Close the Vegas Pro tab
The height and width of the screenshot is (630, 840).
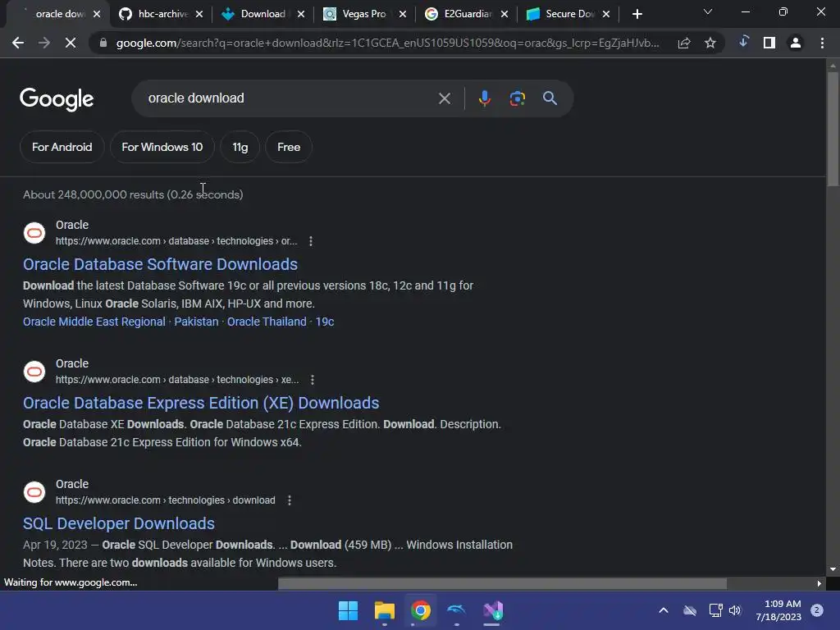[403, 15]
